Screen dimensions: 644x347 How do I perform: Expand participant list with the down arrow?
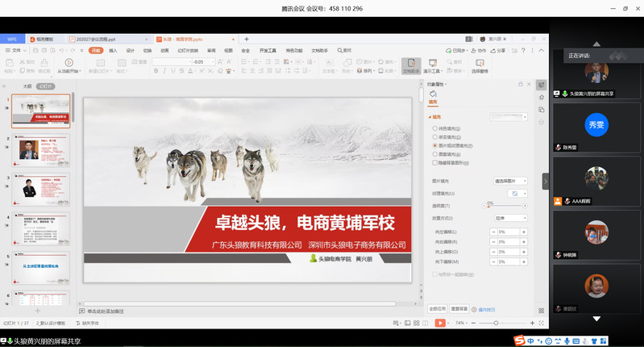[x=596, y=319]
